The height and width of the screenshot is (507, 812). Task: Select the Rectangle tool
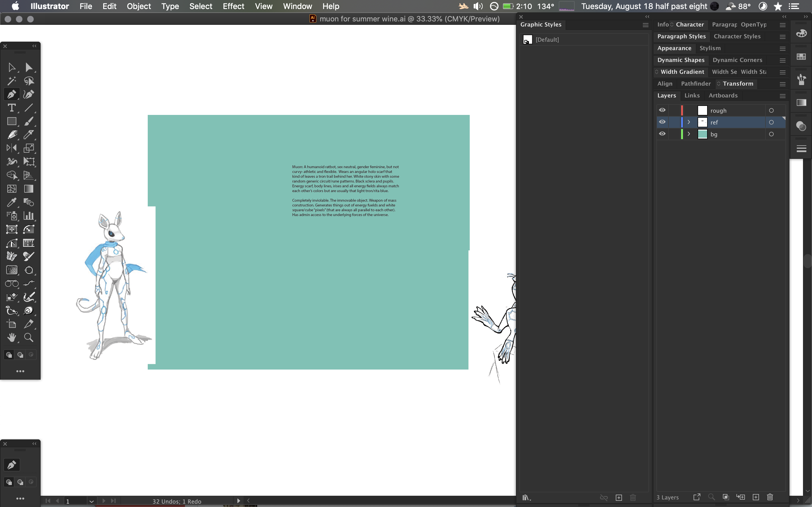[12, 121]
